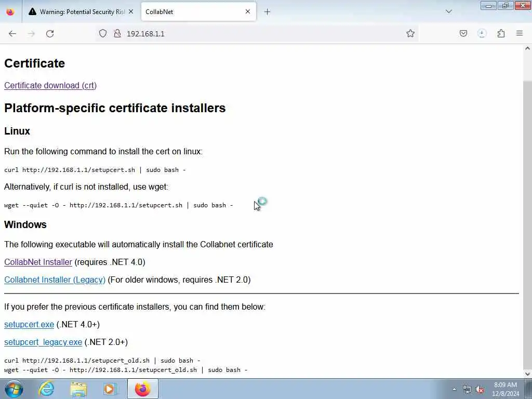Launch Internet Explorer from the taskbar
This screenshot has width=532, height=399.
click(46, 389)
